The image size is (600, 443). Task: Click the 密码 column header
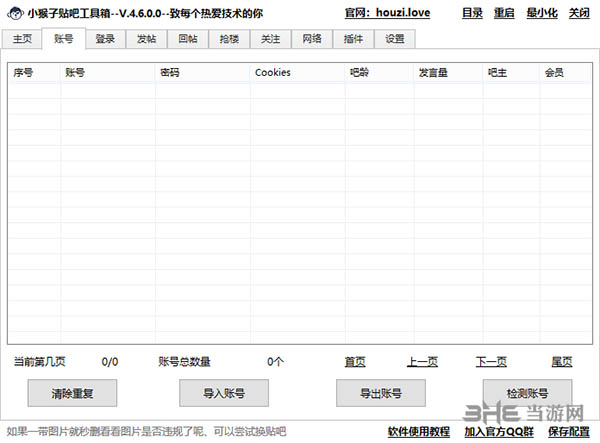[x=203, y=72]
